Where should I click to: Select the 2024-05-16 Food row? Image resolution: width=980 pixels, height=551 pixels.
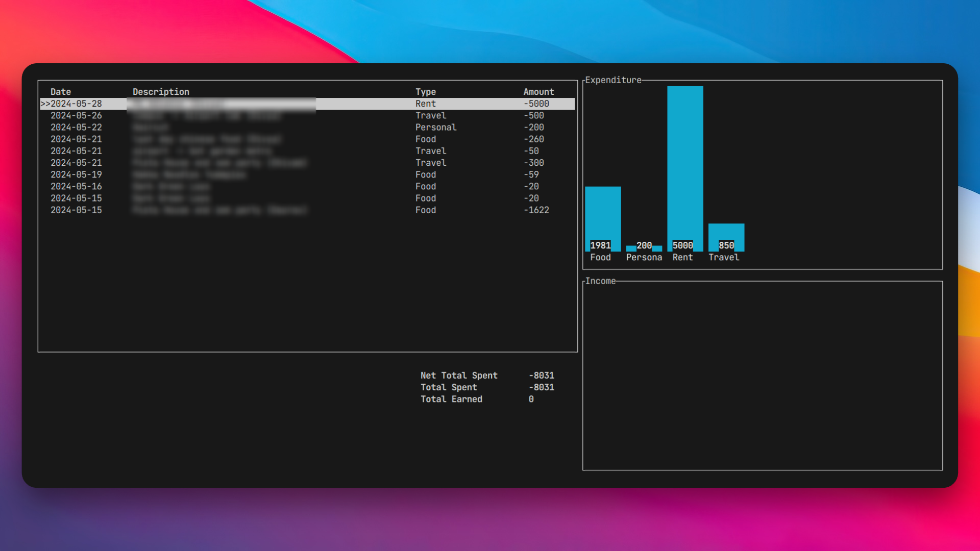point(306,187)
